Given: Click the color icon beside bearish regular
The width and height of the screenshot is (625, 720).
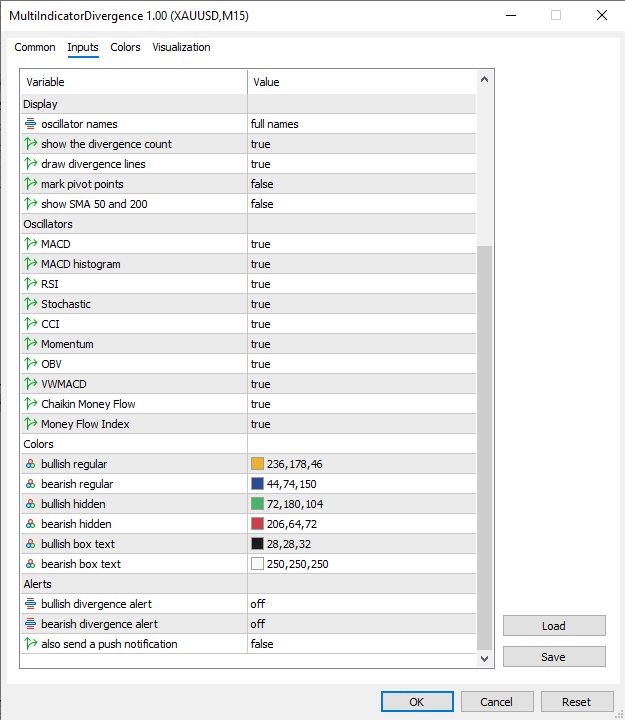Looking at the screenshot, I should (30, 484).
